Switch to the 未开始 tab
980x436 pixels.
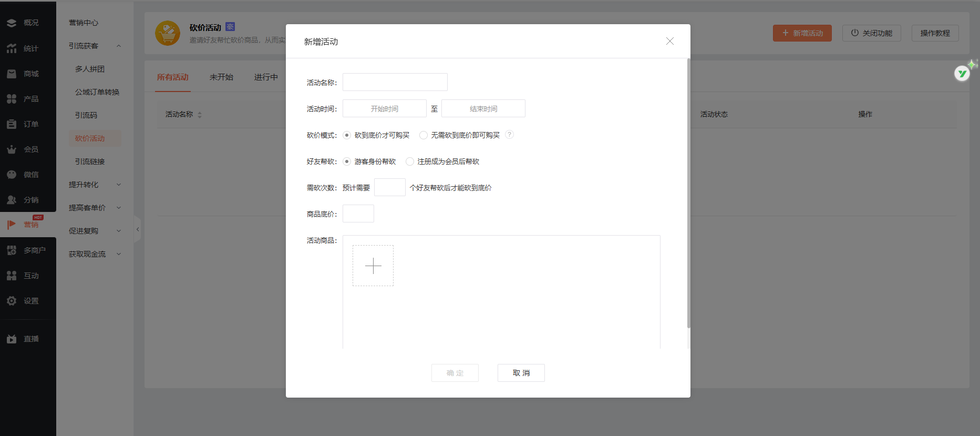[x=221, y=77]
